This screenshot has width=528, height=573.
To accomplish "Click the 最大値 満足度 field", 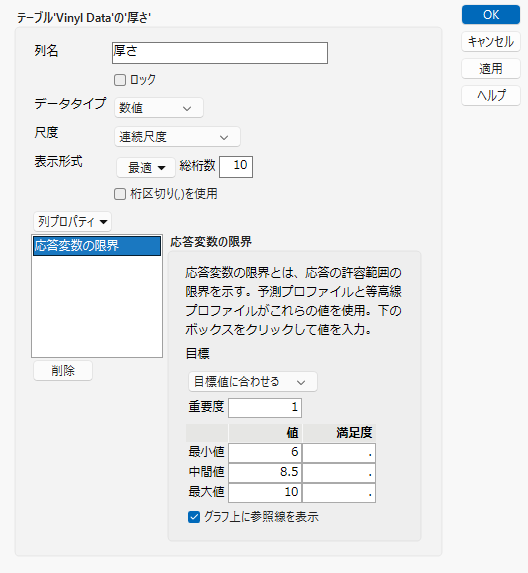I will tap(339, 492).
